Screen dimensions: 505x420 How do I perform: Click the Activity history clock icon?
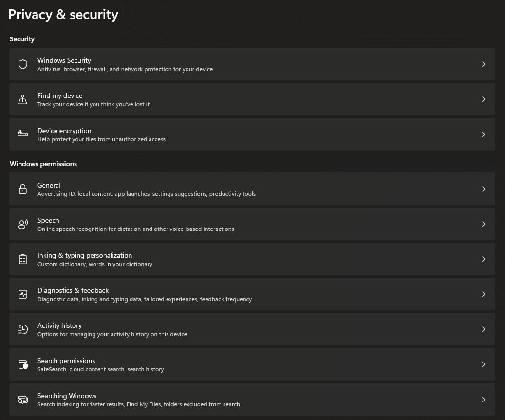tap(23, 329)
